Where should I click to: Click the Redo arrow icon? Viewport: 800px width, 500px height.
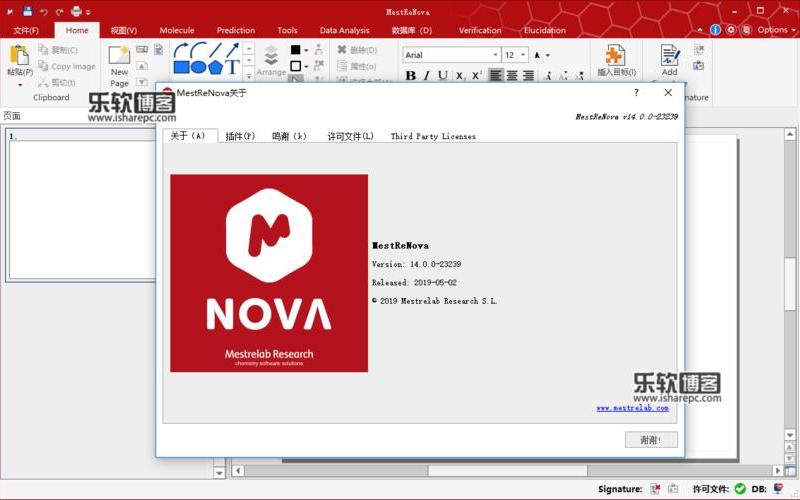tap(60, 12)
